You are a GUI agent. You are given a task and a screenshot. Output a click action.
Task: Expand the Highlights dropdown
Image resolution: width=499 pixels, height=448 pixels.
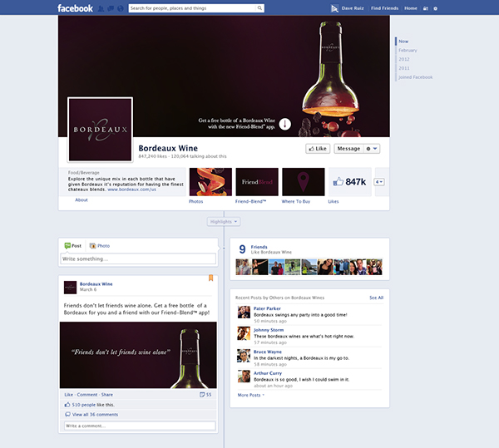click(224, 222)
